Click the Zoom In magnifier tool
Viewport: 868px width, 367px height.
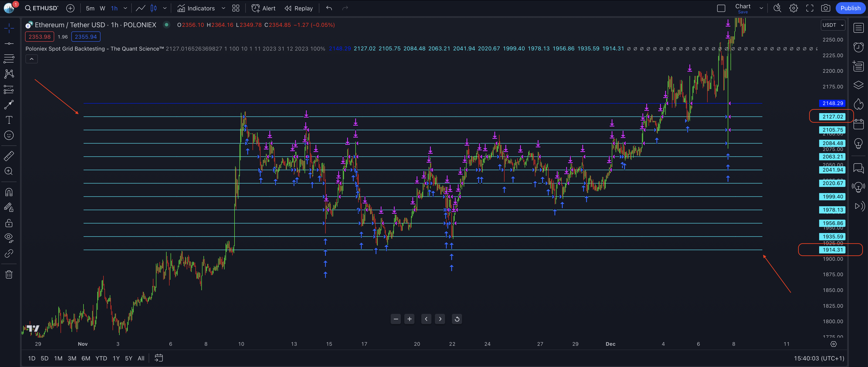coord(9,171)
